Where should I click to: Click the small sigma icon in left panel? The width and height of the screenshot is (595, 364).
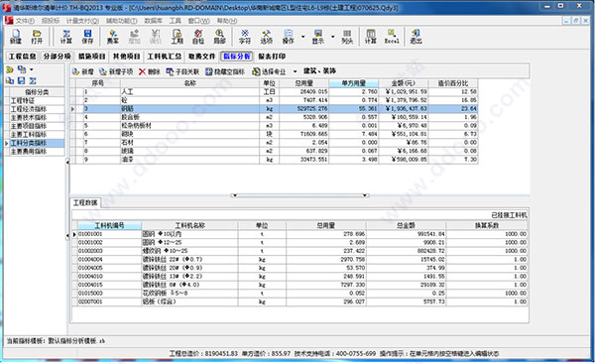click(x=33, y=80)
